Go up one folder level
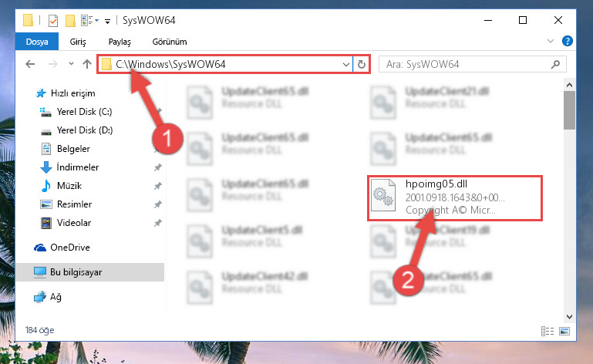Image resolution: width=593 pixels, height=364 pixels. (87, 64)
